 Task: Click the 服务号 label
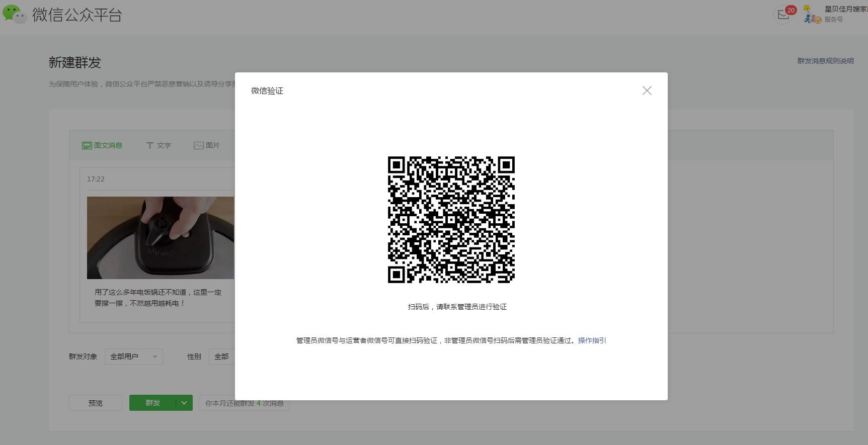[x=833, y=19]
